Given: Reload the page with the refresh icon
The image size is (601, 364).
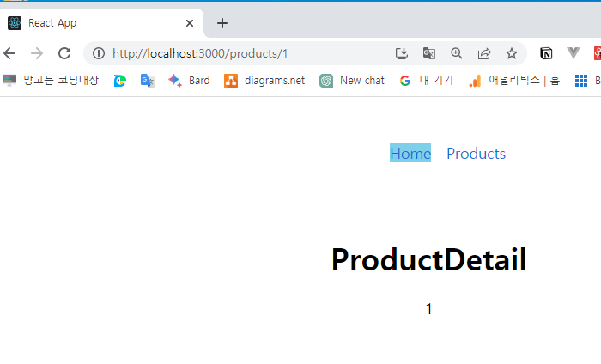Looking at the screenshot, I should click(64, 53).
